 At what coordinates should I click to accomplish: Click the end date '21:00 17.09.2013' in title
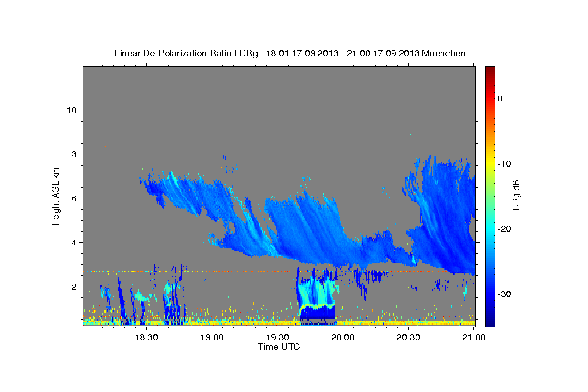(384, 53)
